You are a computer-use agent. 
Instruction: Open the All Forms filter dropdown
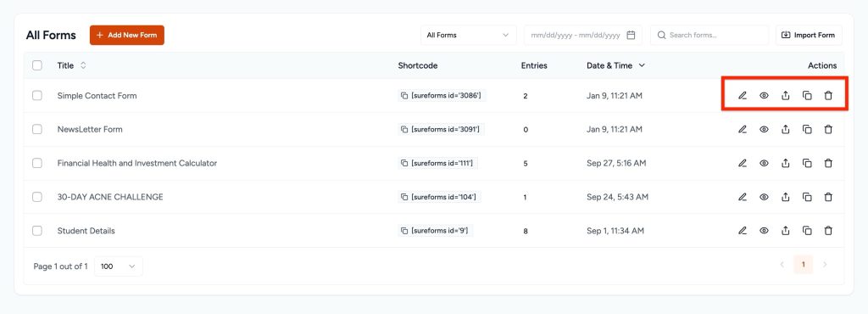(468, 35)
